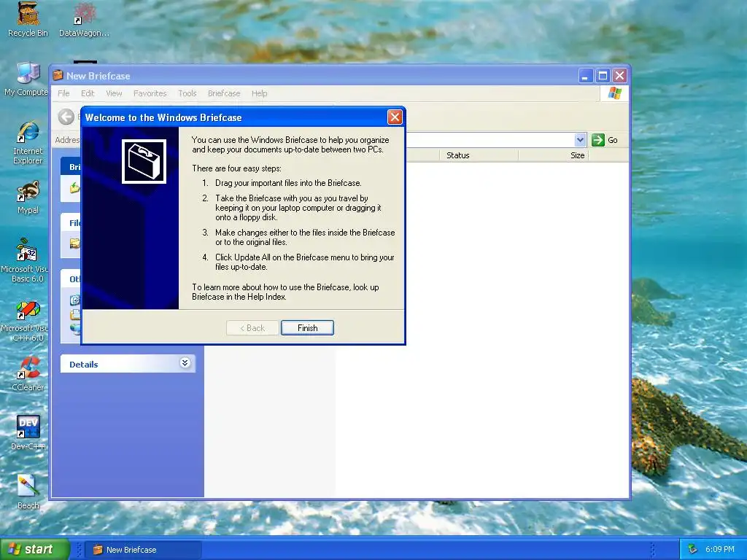Click the briefcase image in the welcome dialog
The width and height of the screenshot is (747, 560).
(x=144, y=161)
